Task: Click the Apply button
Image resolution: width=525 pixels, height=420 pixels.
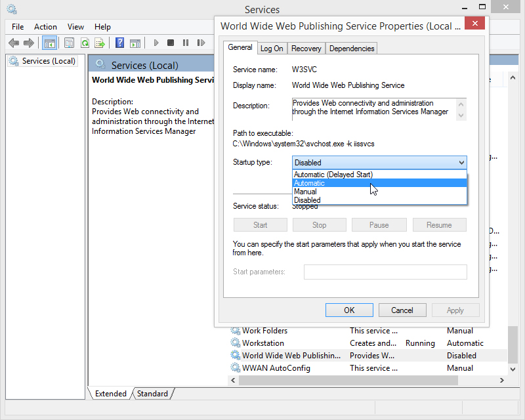Action: click(455, 310)
